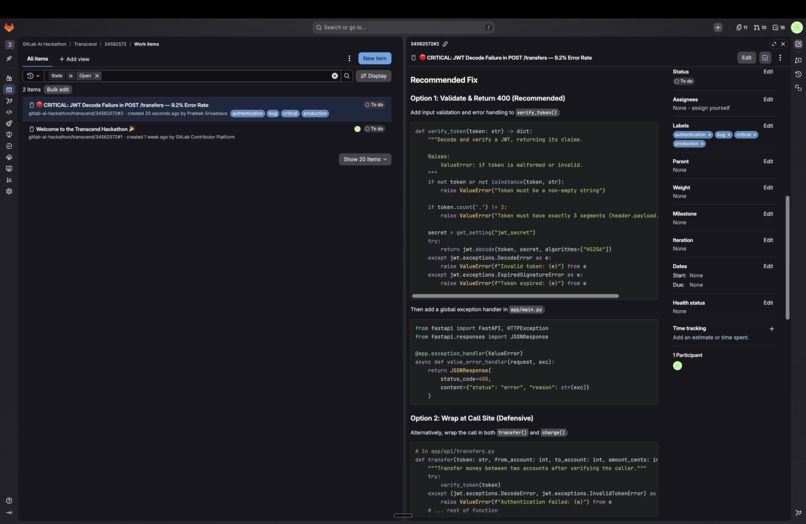The height and width of the screenshot is (524, 806).
Task: Remove the critical label in sidebar
Action: pyautogui.click(x=755, y=135)
